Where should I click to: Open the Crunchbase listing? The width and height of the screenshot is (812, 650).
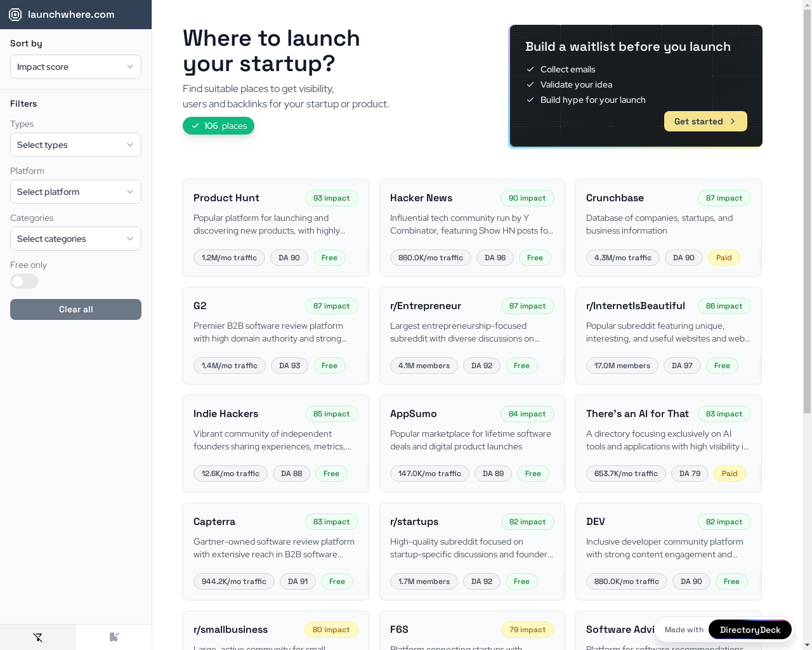[x=669, y=228]
